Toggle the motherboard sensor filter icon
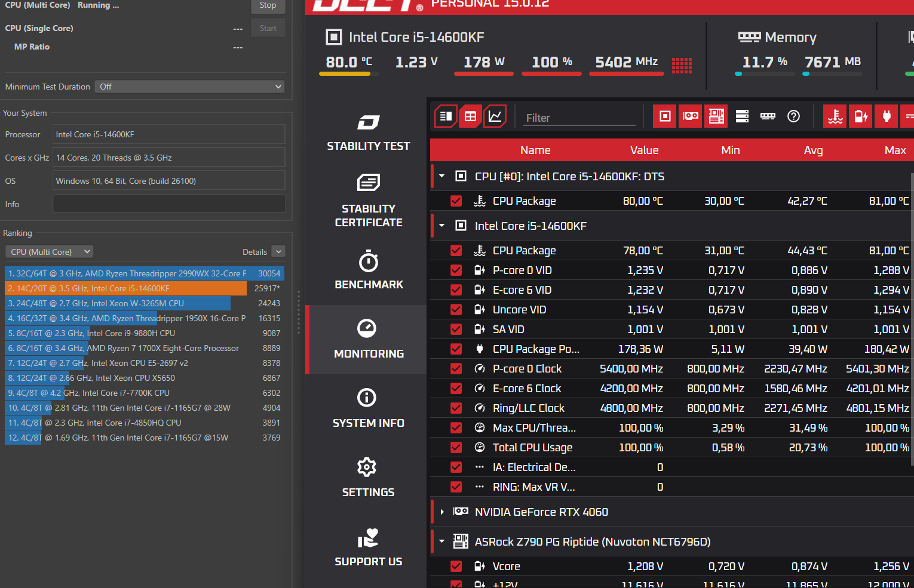 tap(716, 116)
